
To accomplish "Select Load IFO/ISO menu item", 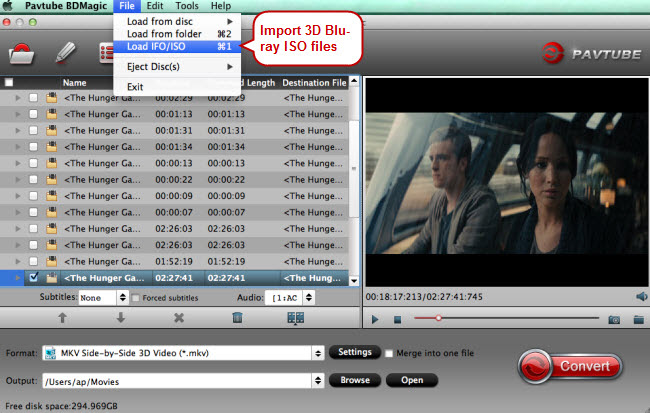I will coord(177,46).
